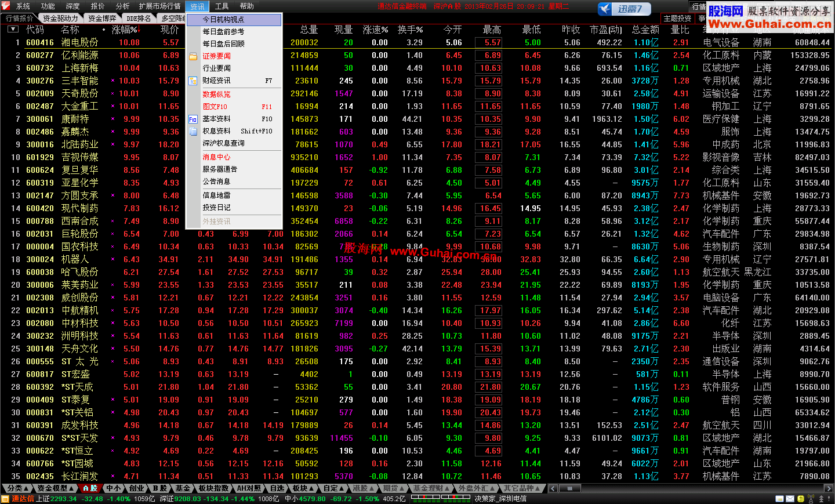Screen dimensions: 835x504
Task: Click the small orange icon beside 通达信
Action: [5, 499]
